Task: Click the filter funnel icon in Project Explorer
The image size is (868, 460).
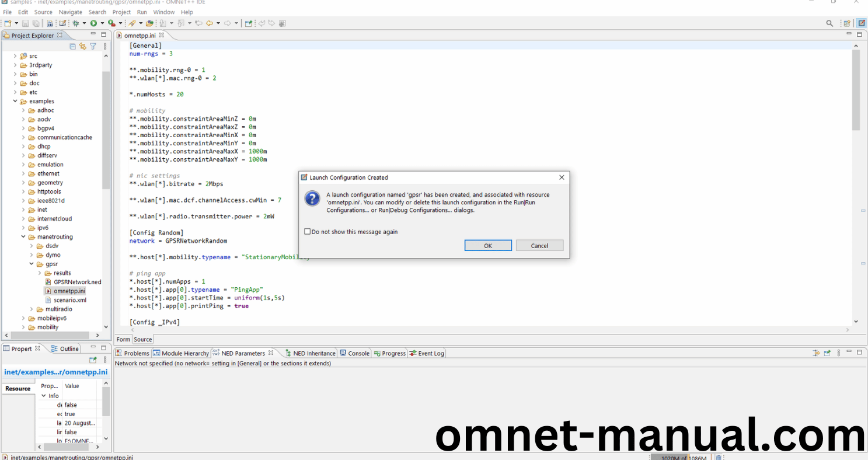Action: point(93,46)
